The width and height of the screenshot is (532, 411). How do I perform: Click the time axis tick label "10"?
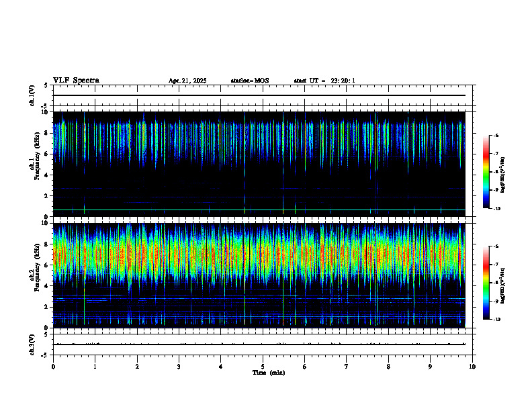point(472,367)
